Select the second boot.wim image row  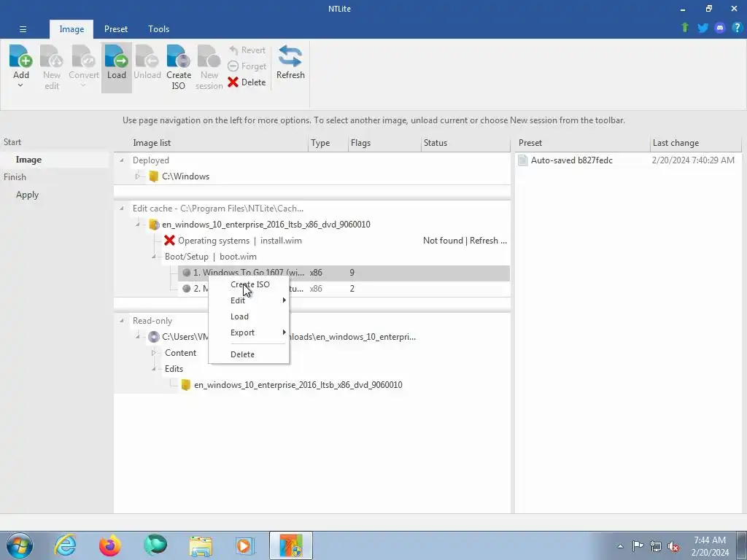tap(344, 289)
